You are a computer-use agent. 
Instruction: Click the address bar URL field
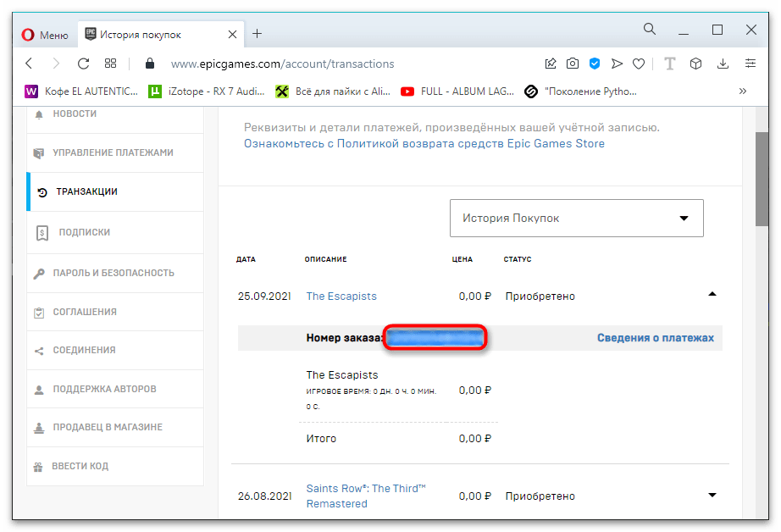(339, 64)
